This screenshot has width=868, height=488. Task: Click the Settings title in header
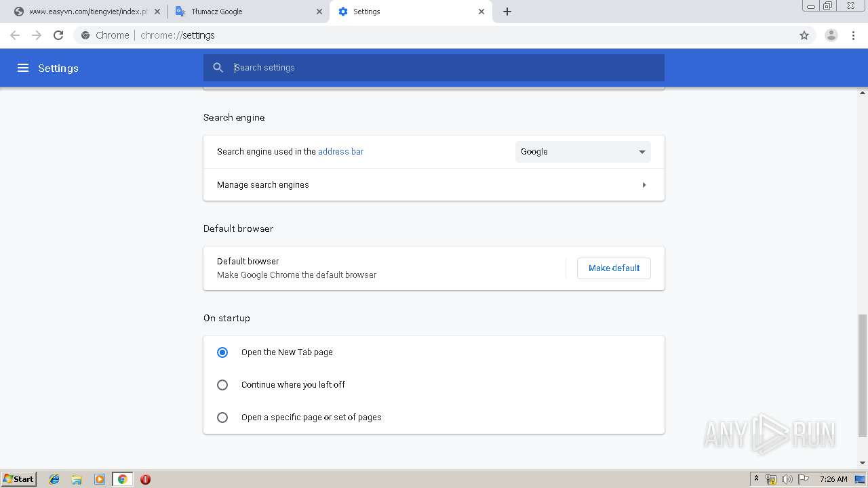[x=58, y=68]
